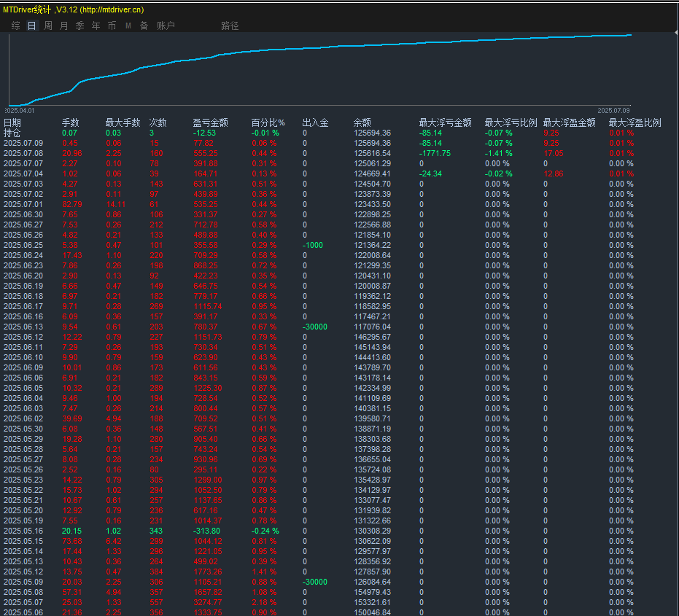Click the 百分比% column header
The width and height of the screenshot is (679, 616).
(268, 122)
